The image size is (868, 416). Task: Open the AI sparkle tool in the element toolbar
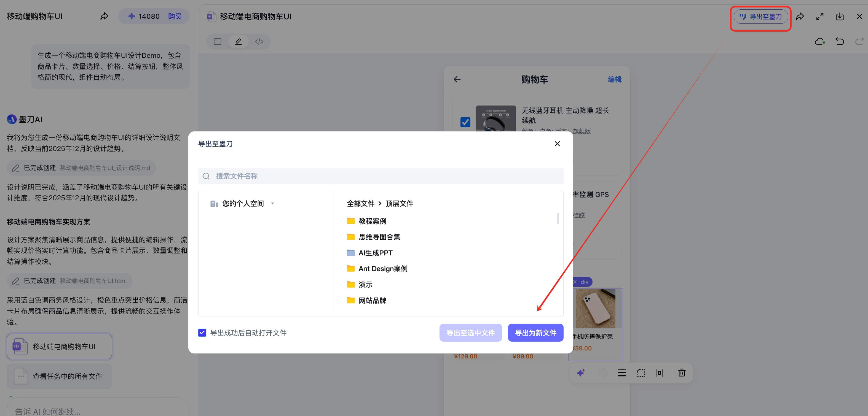click(581, 372)
